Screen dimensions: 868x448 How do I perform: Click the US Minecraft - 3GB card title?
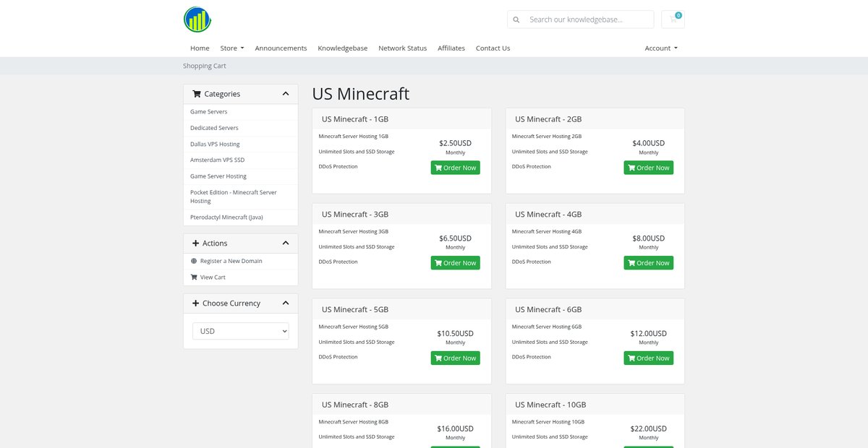(355, 215)
